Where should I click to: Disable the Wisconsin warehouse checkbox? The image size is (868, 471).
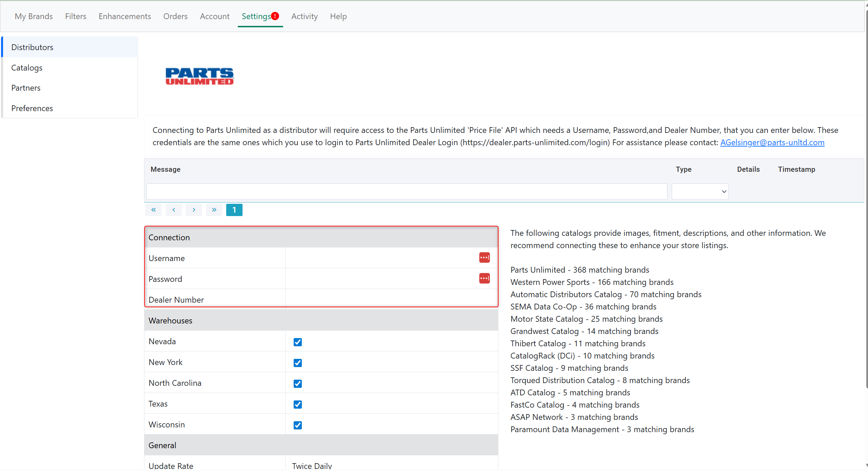click(298, 425)
